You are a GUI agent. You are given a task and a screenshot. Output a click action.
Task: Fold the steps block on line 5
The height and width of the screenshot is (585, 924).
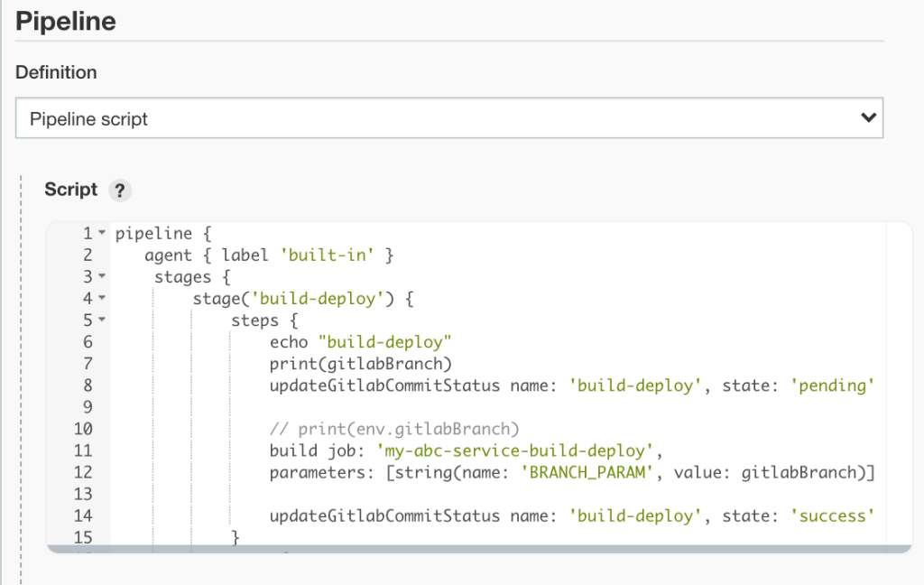(101, 320)
